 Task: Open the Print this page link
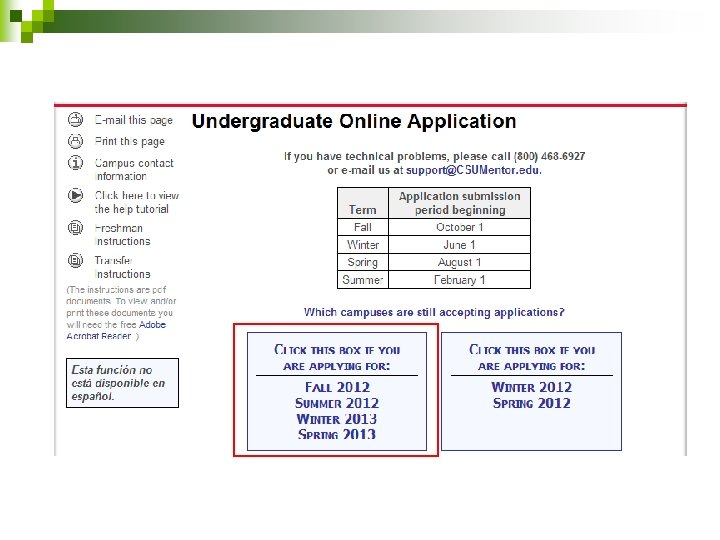coord(129,141)
